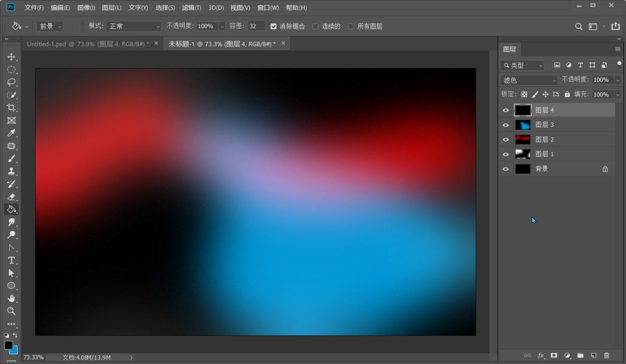Select the Move tool
Screen dimensions: 626x364
pyautogui.click(x=11, y=57)
